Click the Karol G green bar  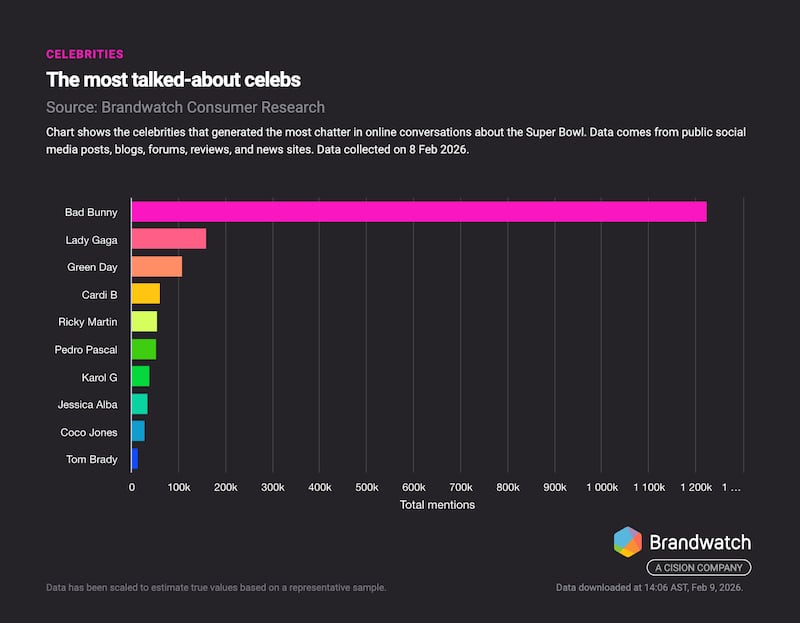pos(140,377)
